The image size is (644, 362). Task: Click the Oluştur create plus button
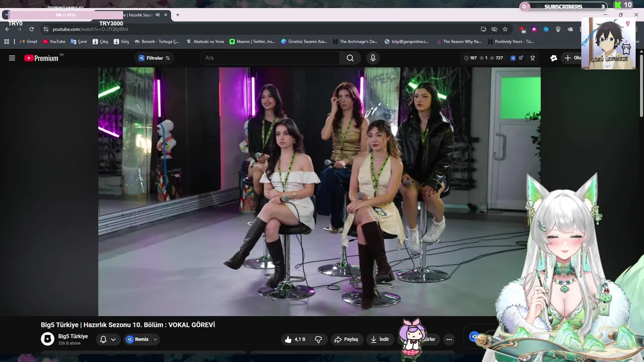pyautogui.click(x=572, y=58)
